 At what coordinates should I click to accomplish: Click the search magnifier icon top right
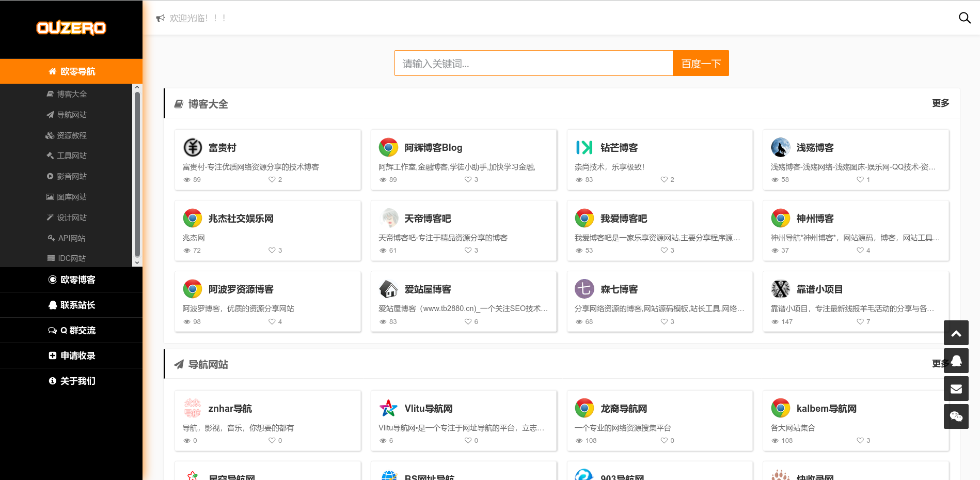(965, 18)
